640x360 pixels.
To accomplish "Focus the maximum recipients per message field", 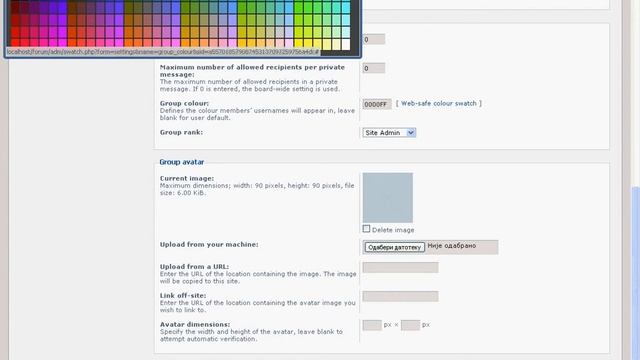I will click(x=373, y=68).
